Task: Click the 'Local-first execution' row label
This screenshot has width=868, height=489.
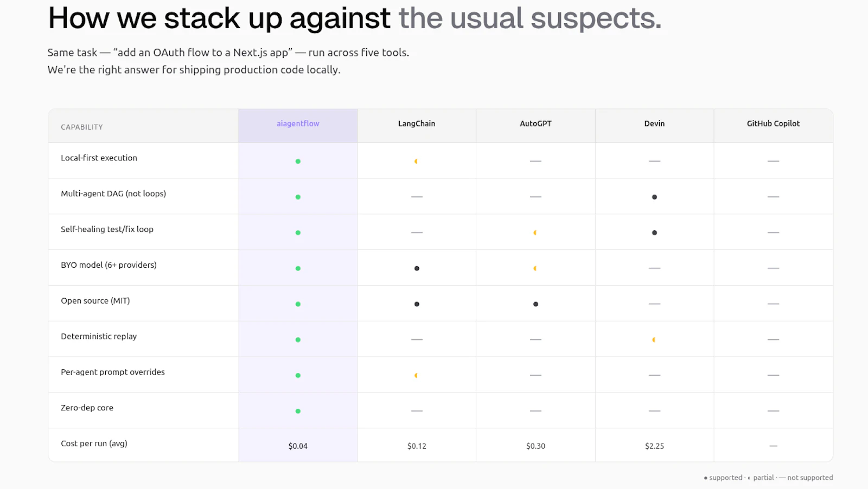Action: pos(99,158)
